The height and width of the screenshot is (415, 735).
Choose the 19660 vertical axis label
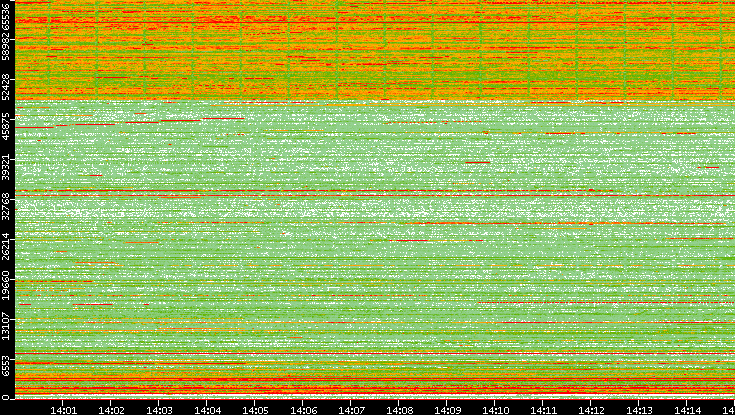pyautogui.click(x=6, y=286)
